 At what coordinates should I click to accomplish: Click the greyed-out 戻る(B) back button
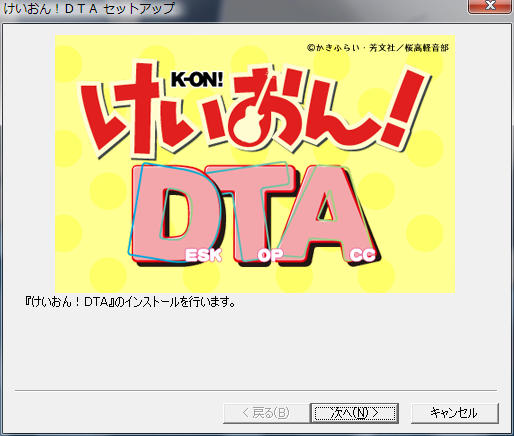point(266,413)
